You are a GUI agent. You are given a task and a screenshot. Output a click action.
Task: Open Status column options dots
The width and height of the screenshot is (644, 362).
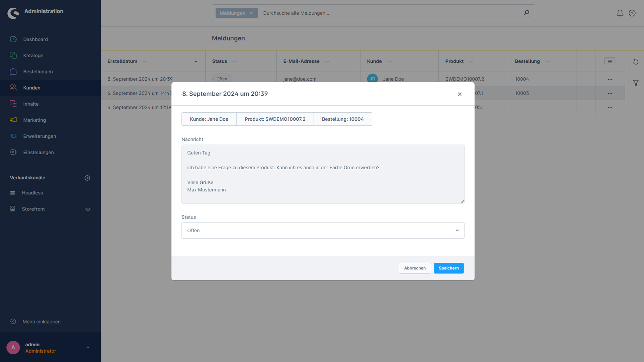point(234,61)
